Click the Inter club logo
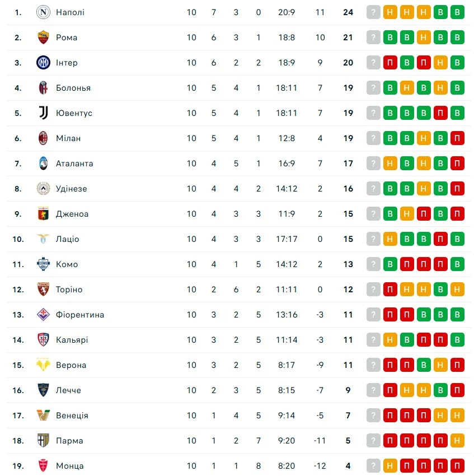The image size is (474, 476). click(43, 63)
